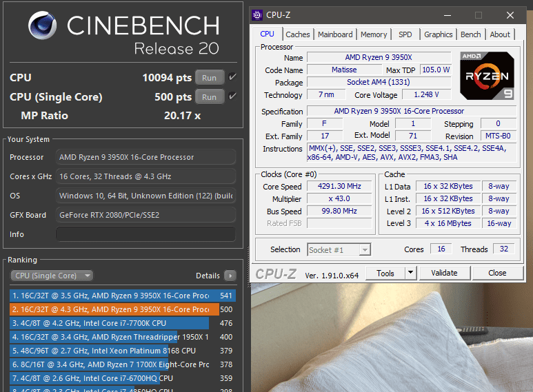
Task: Select ranking row 1 Ryzen 9 3950X @ 3.5 GHz
Action: click(x=122, y=296)
